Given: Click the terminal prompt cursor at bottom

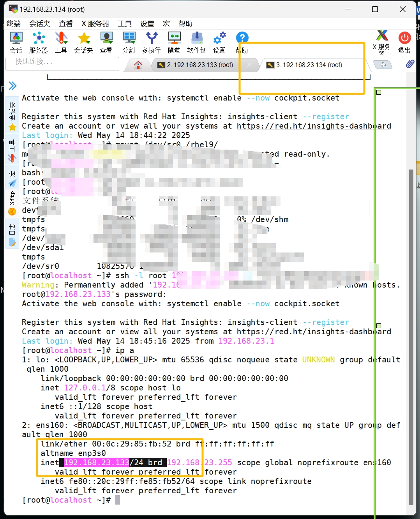Looking at the screenshot, I should click(118, 500).
